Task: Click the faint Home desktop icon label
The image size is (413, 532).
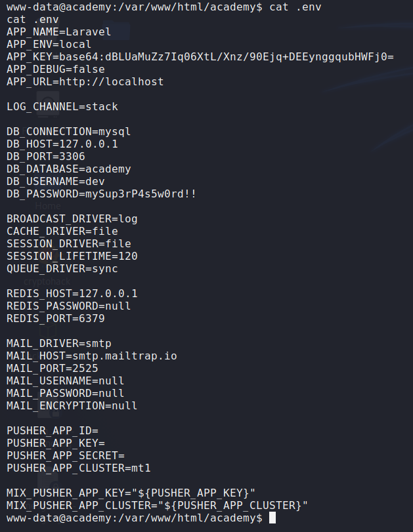Action: pyautogui.click(x=47, y=205)
